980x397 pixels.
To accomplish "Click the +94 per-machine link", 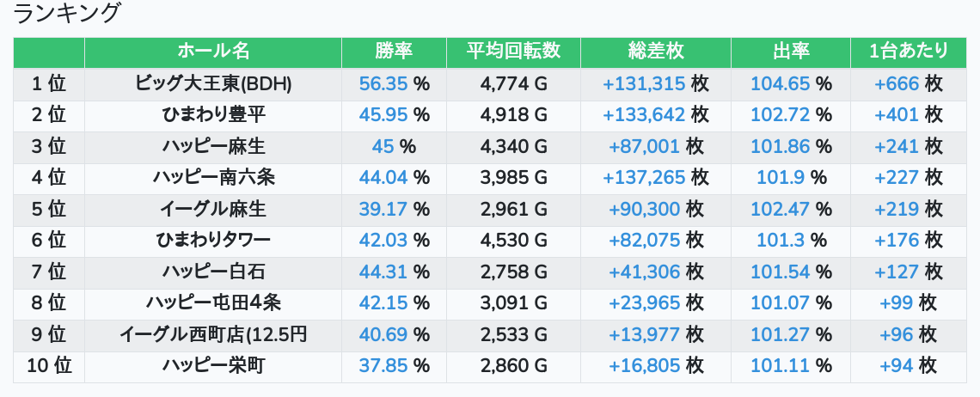I will 897,366.
